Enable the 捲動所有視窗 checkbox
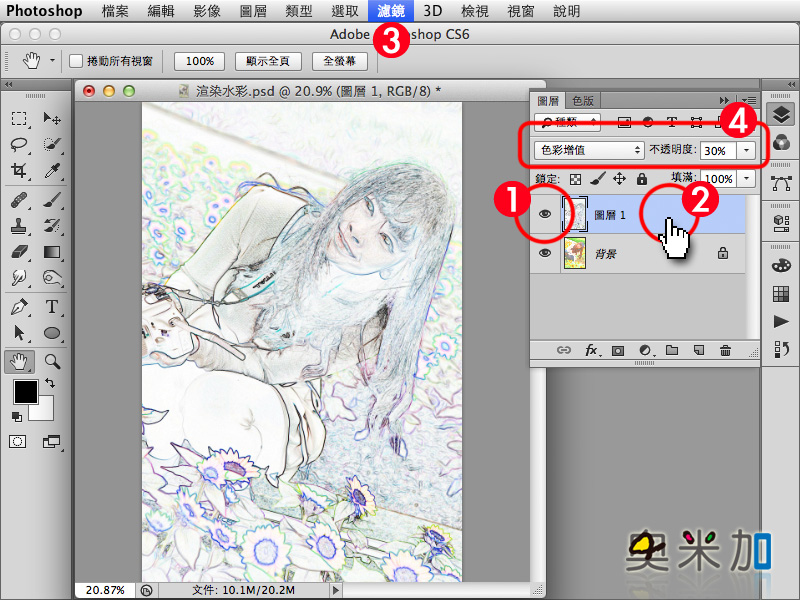The height and width of the screenshot is (600, 800). tap(76, 61)
